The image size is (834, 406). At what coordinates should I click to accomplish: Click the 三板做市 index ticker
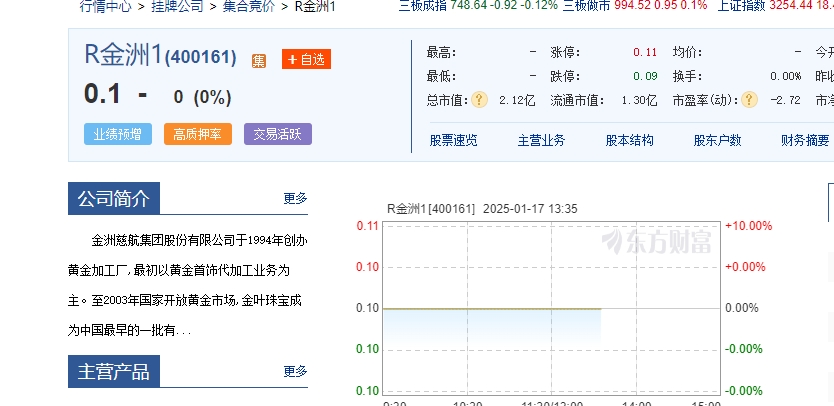635,5
